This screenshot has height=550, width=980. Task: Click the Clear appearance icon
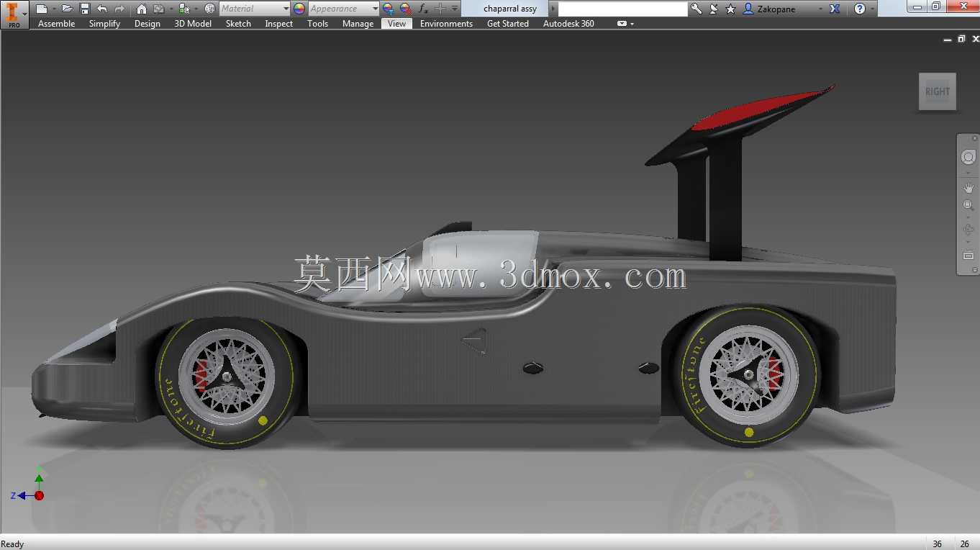point(405,9)
